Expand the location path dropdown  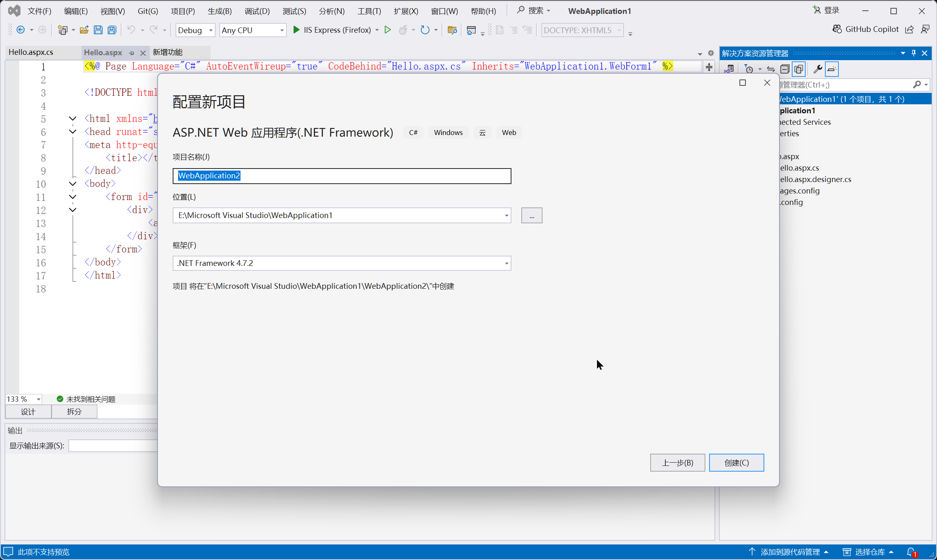point(506,216)
